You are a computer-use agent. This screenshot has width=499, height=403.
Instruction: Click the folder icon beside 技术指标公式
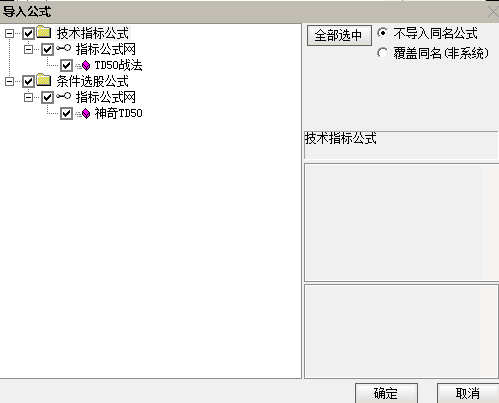(x=44, y=32)
